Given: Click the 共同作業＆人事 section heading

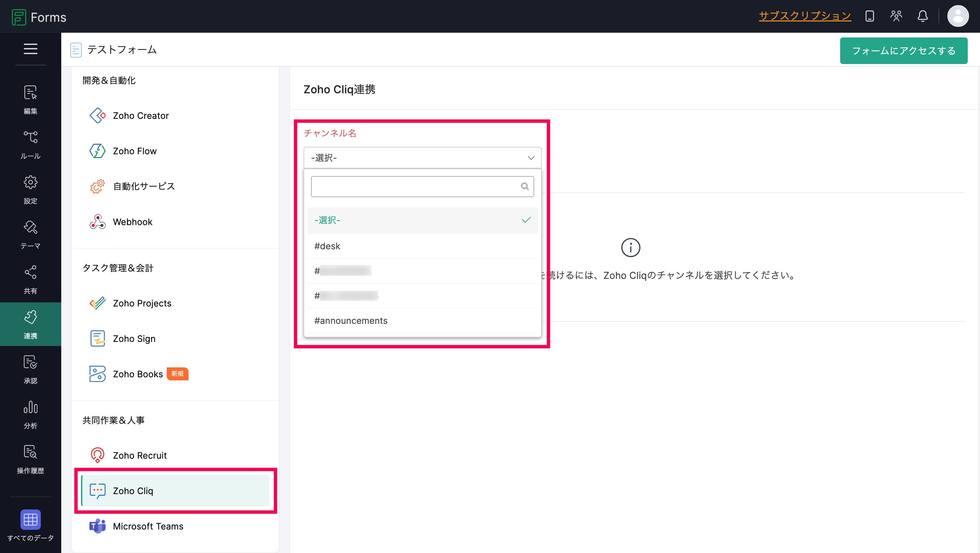Looking at the screenshot, I should (x=113, y=420).
